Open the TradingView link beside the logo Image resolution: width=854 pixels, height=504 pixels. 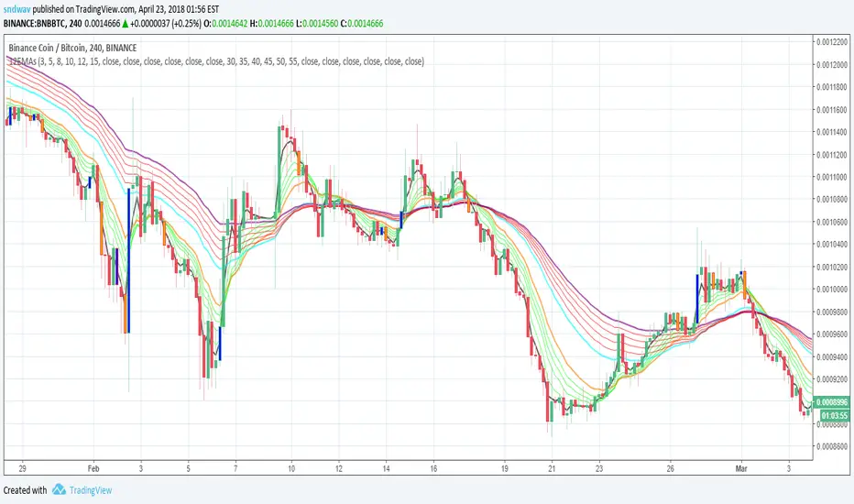click(91, 490)
